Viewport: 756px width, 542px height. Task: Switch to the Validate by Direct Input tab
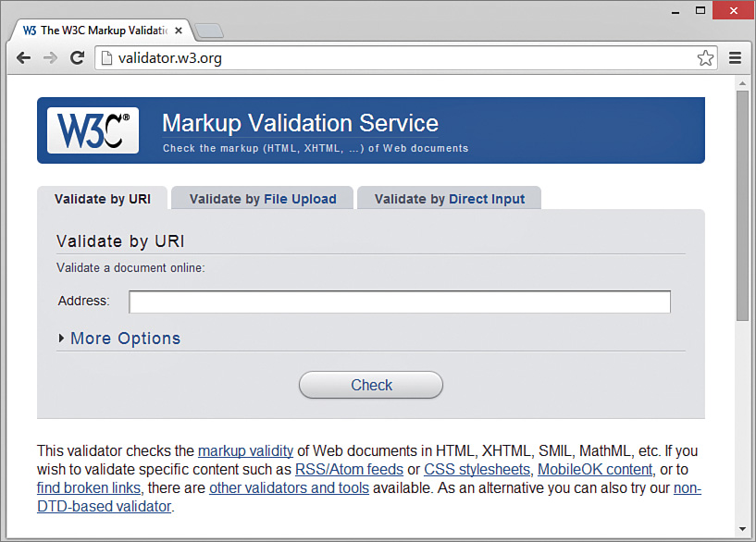click(449, 198)
